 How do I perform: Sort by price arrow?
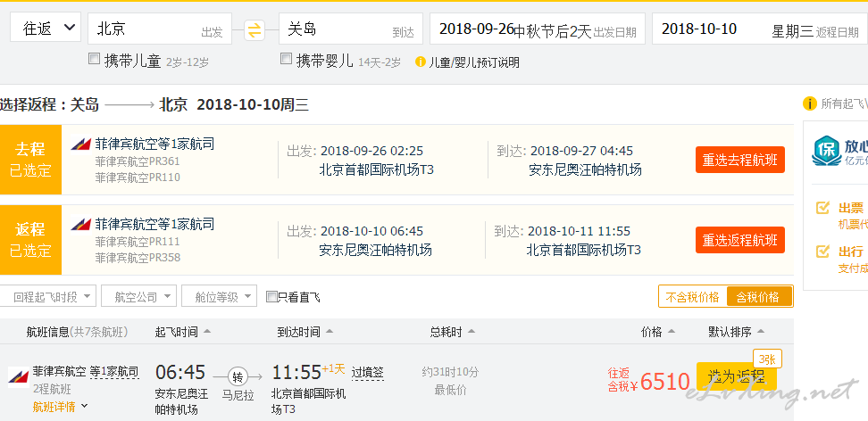coord(671,332)
